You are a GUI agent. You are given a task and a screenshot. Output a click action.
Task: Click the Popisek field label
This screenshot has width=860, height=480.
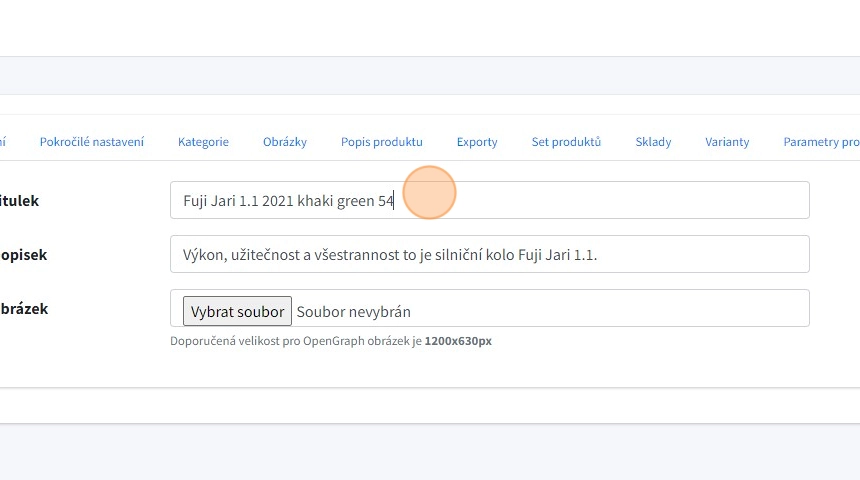pos(23,255)
